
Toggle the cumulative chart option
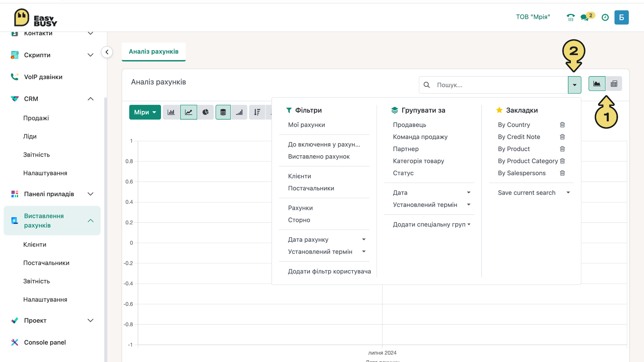(239, 112)
